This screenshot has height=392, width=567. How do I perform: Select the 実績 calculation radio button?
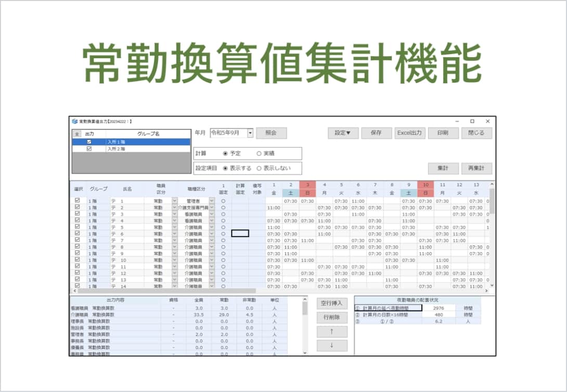259,153
